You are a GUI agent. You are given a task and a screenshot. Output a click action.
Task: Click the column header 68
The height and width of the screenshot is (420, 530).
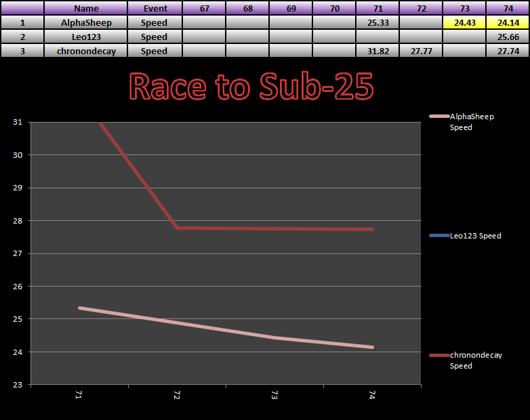click(247, 8)
